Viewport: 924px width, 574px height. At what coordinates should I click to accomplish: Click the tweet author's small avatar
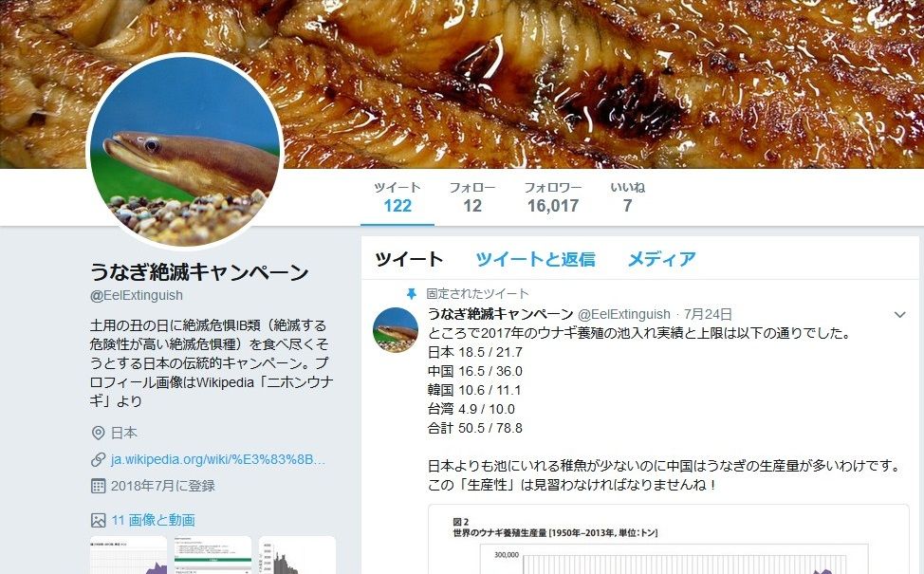[x=396, y=329]
